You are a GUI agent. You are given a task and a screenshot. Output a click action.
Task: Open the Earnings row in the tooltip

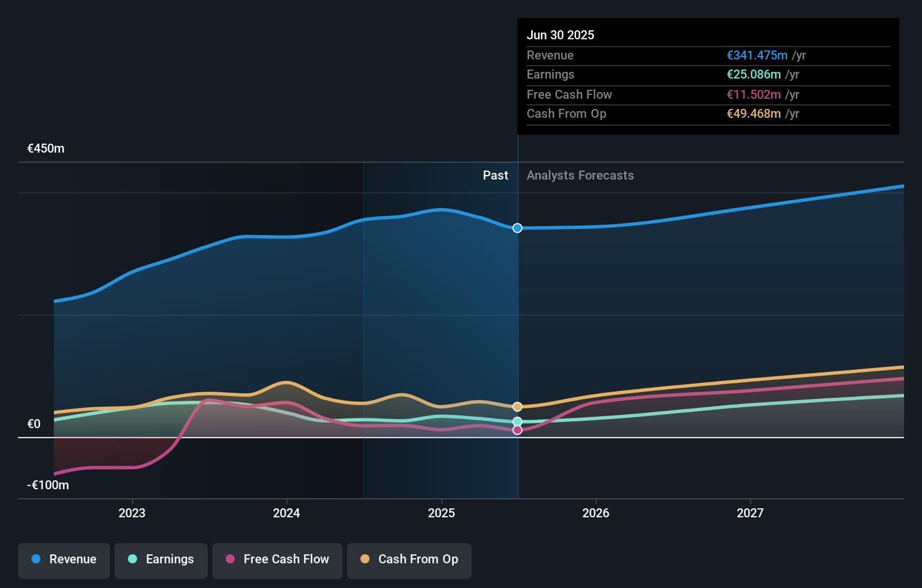pos(708,75)
